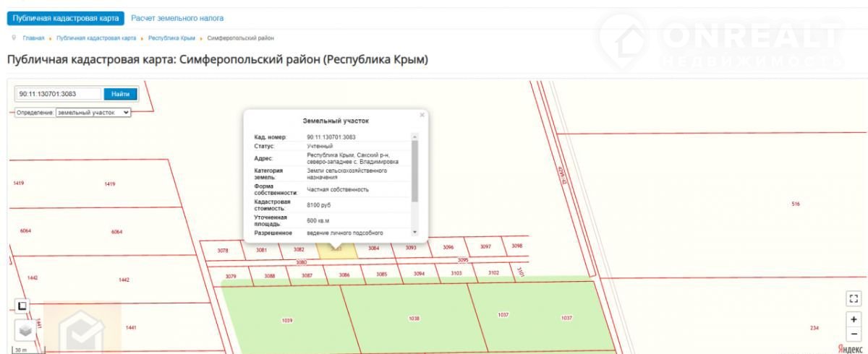Open the Определение dropdown
The width and height of the screenshot is (868, 354).
click(x=93, y=113)
